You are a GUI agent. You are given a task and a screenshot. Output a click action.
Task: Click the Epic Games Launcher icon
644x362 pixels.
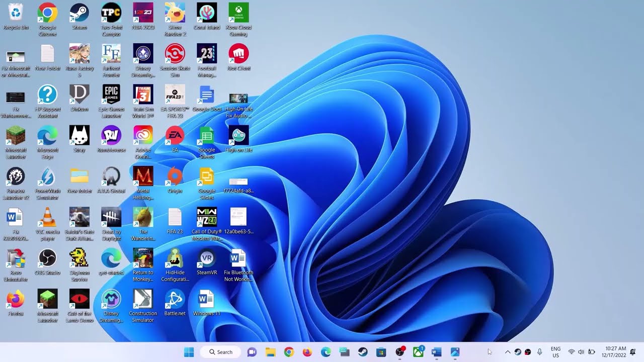pyautogui.click(x=111, y=102)
